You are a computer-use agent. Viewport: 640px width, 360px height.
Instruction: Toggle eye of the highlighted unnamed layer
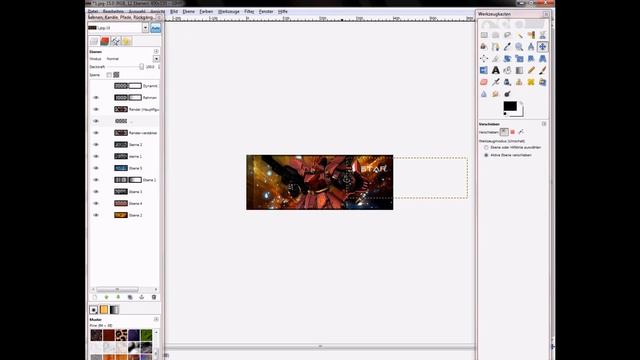(x=96, y=121)
